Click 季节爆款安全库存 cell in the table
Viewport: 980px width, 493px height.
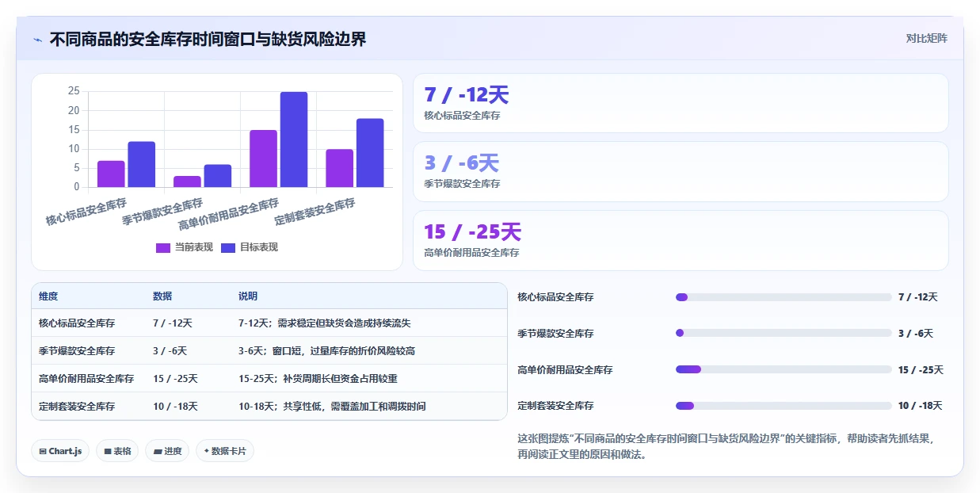click(77, 351)
